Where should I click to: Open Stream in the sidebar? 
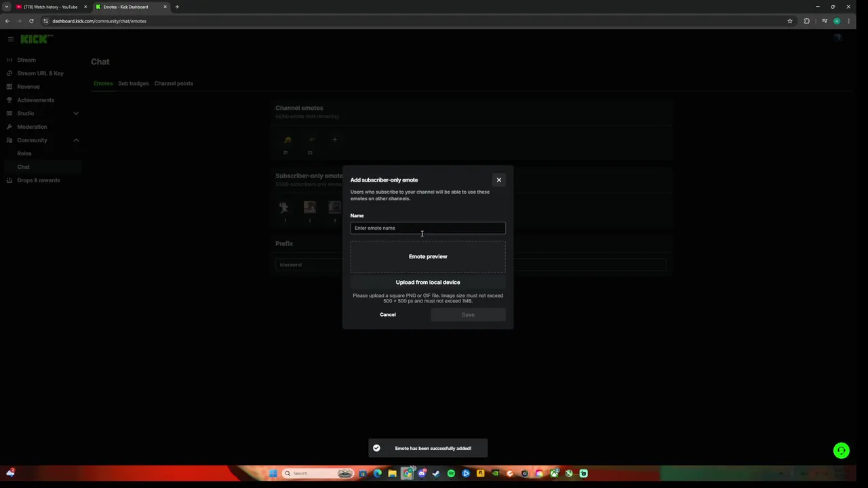coord(26,60)
